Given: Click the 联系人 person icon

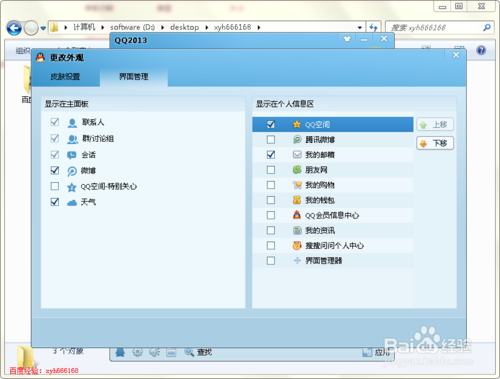Looking at the screenshot, I should click(x=72, y=123).
